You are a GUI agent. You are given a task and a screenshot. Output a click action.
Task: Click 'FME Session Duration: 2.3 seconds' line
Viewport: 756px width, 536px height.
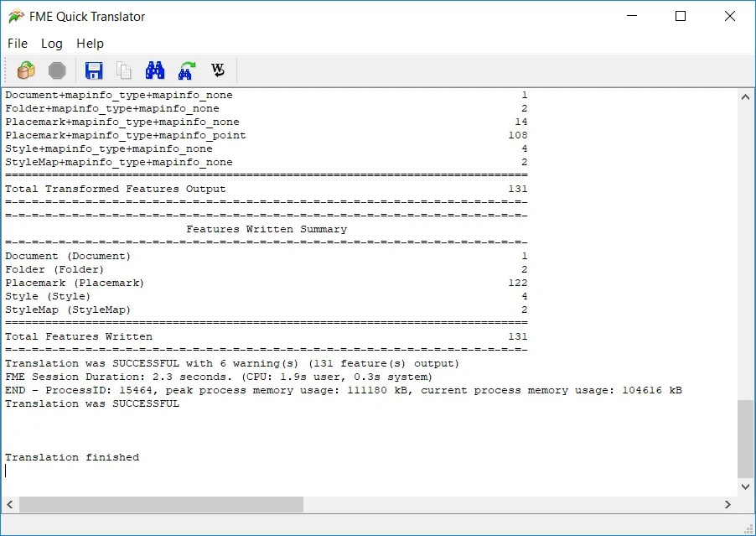[x=219, y=377]
